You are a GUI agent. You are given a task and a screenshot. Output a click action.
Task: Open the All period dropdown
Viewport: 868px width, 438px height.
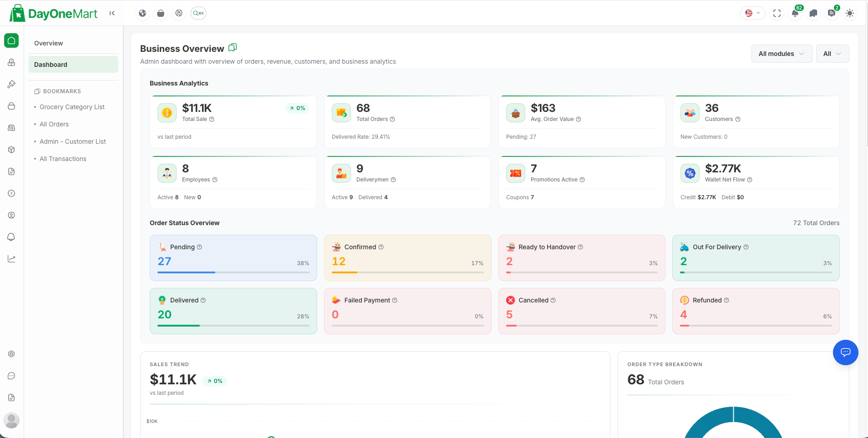pyautogui.click(x=832, y=54)
